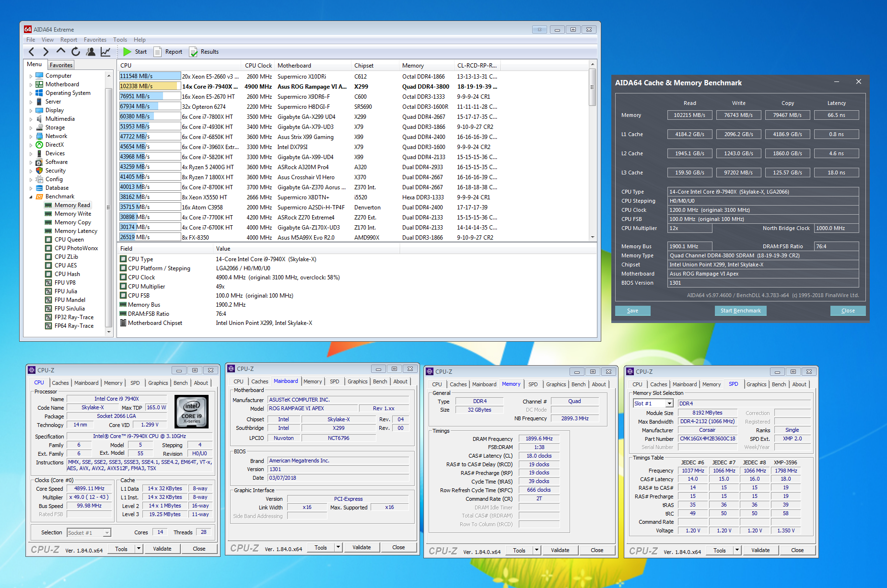Viewport: 887px width, 588px height.
Task: Select Memory Write benchmark item
Action: (x=73, y=214)
